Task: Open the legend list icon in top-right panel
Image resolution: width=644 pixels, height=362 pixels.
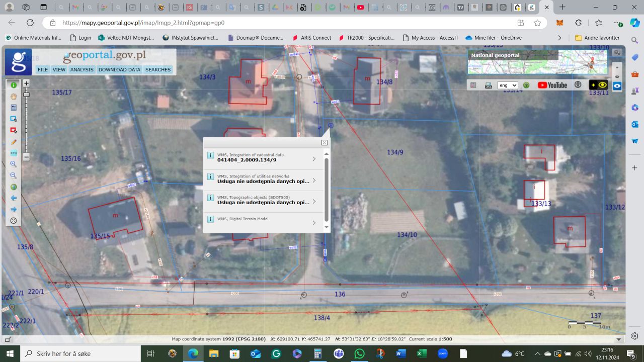Action: pos(473,85)
